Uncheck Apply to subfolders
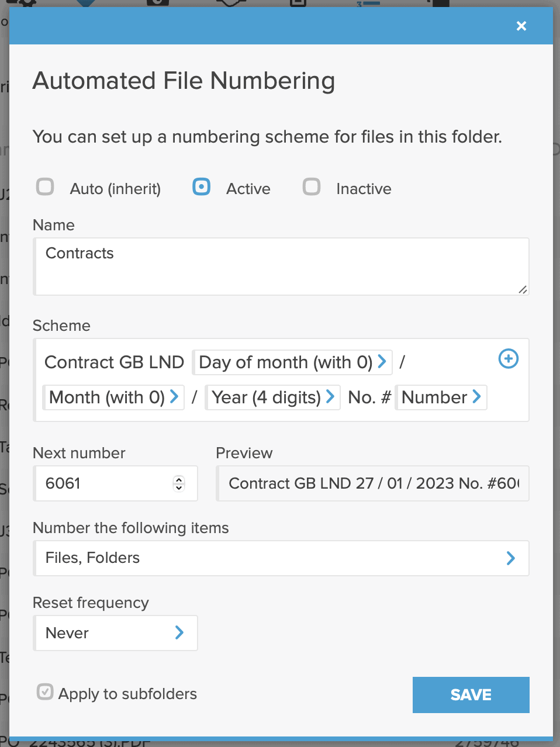 click(45, 694)
